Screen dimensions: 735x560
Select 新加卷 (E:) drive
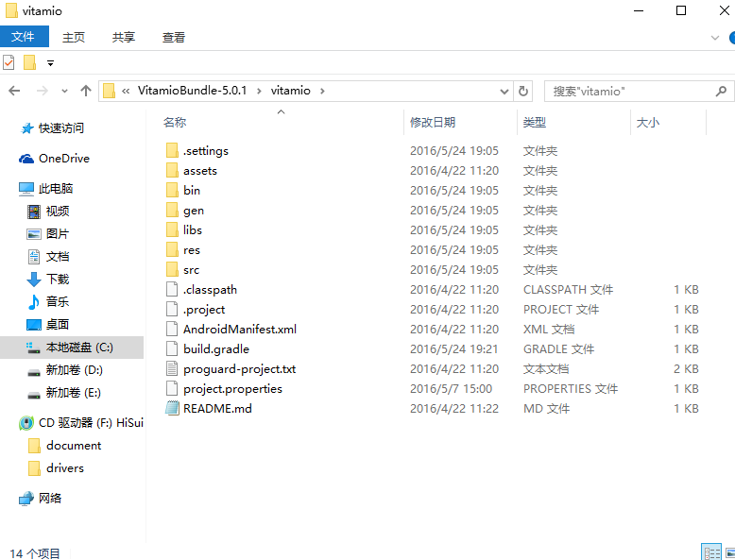[x=72, y=392]
